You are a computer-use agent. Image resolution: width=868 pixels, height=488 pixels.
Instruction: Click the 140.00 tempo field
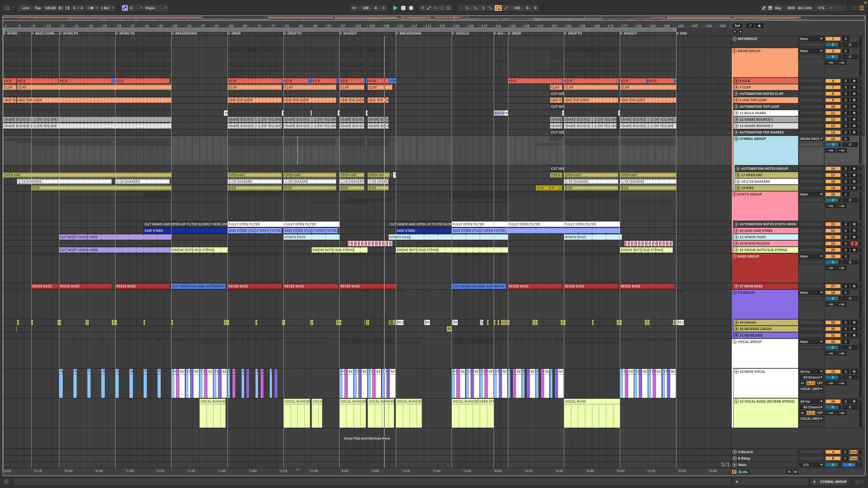click(50, 8)
